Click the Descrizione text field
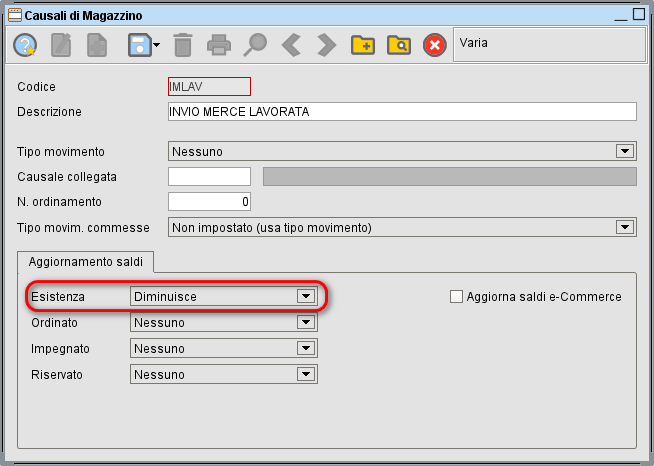 tap(402, 112)
